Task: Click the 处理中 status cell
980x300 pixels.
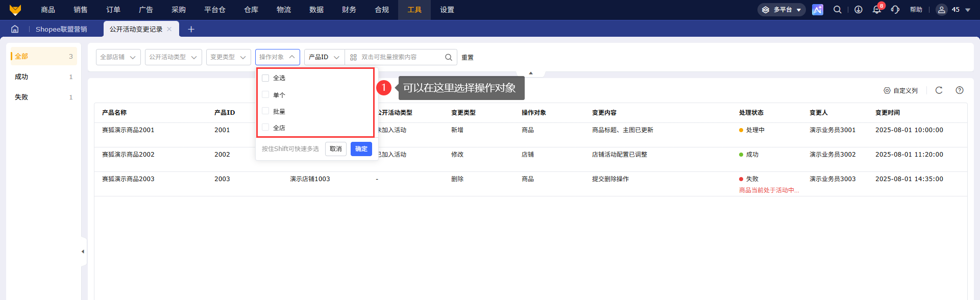Action: 752,130
